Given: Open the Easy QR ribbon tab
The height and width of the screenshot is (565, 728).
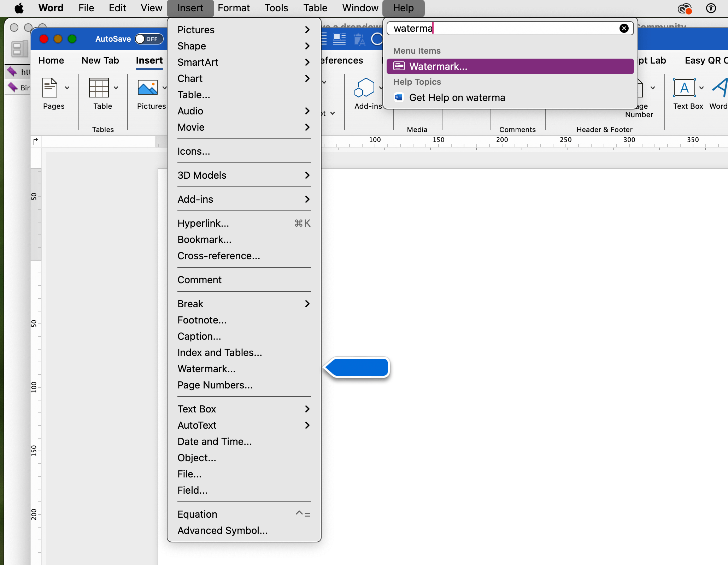Looking at the screenshot, I should pyautogui.click(x=706, y=60).
